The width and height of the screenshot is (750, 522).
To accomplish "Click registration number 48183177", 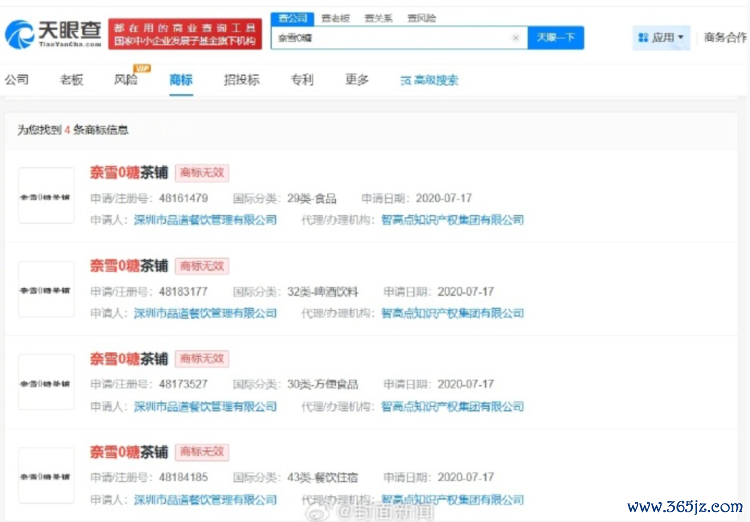I will coord(183,291).
